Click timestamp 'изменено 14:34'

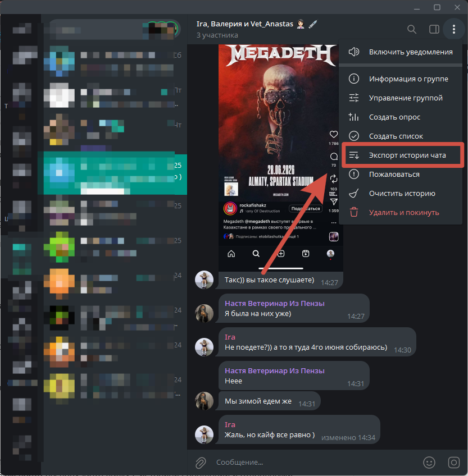click(x=348, y=438)
